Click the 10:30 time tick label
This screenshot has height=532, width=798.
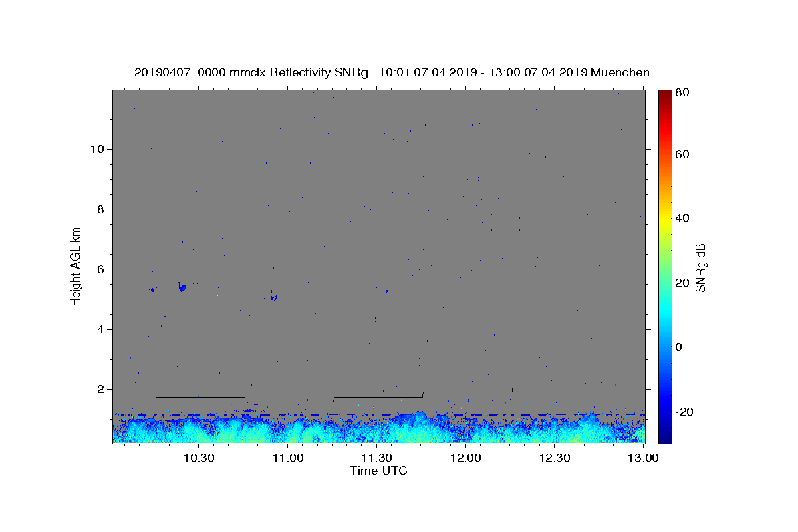[198, 458]
